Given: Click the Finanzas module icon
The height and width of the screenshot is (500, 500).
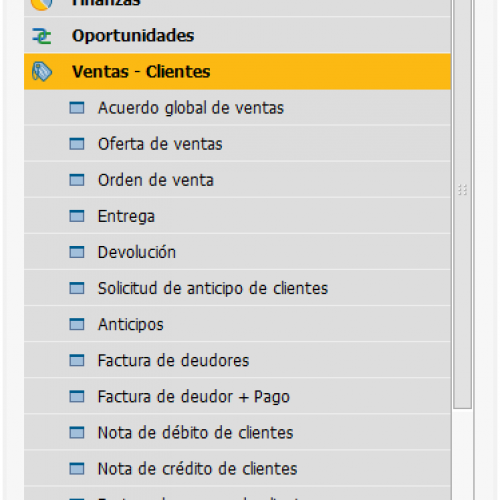Looking at the screenshot, I should (42, 4).
